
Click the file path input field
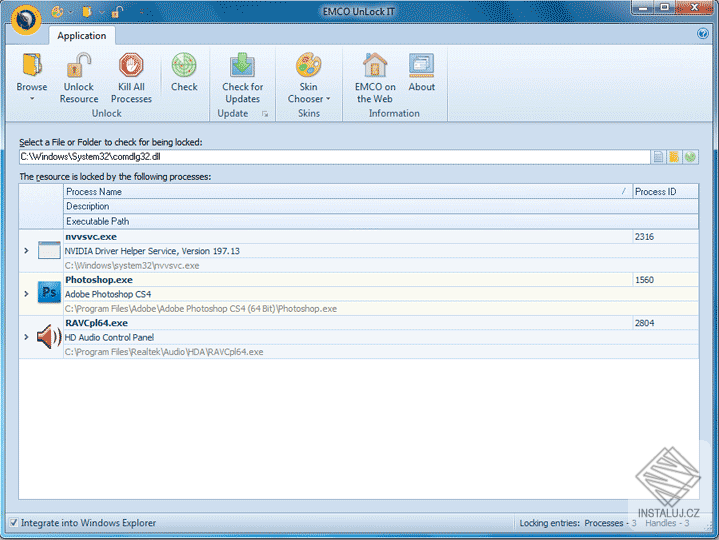(x=334, y=157)
